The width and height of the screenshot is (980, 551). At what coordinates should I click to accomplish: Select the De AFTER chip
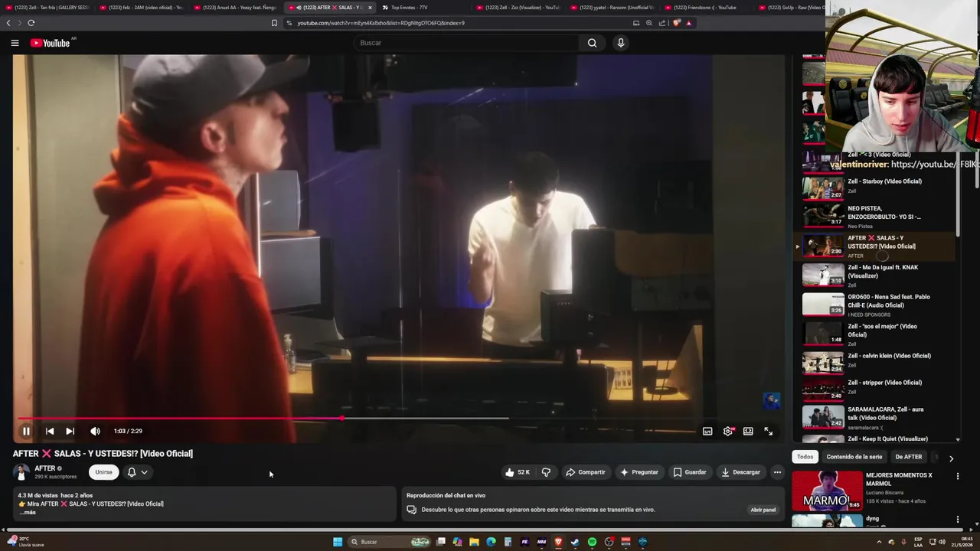pos(909,457)
